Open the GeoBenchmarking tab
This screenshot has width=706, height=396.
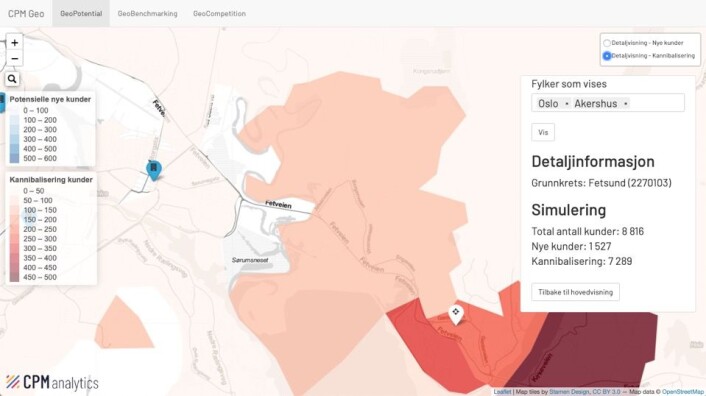click(147, 14)
